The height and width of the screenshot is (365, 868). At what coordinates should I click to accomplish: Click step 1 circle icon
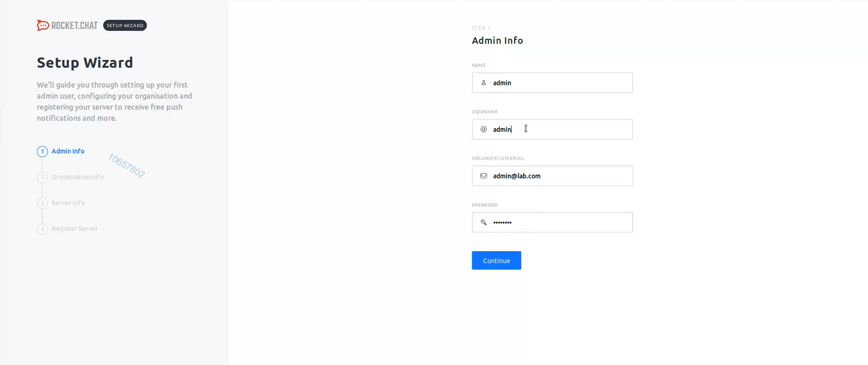(42, 152)
